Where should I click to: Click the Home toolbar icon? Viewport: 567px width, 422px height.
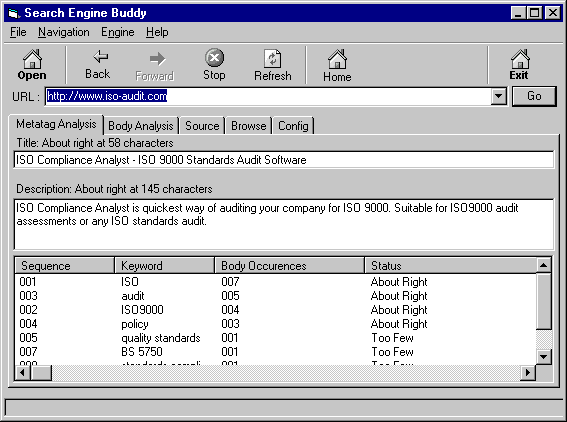pyautogui.click(x=337, y=59)
